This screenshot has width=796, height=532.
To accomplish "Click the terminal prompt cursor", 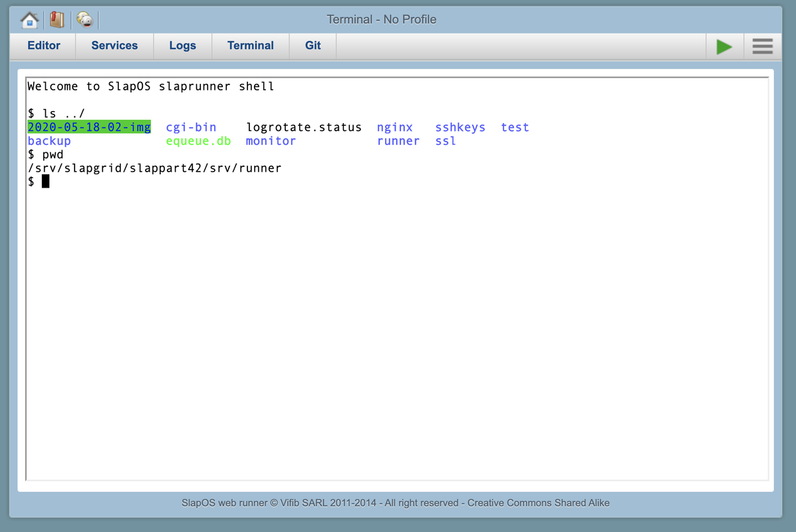I will (x=46, y=182).
